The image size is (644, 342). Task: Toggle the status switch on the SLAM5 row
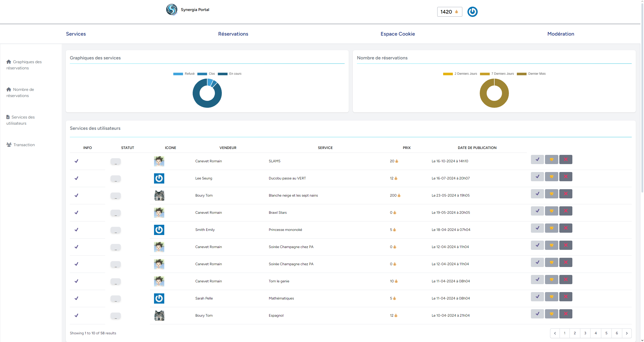tap(116, 162)
